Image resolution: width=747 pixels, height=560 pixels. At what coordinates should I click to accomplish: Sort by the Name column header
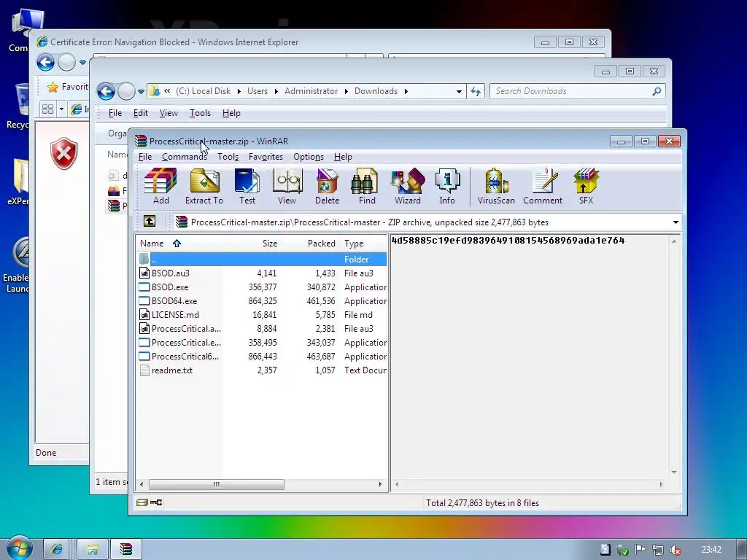coord(179,244)
